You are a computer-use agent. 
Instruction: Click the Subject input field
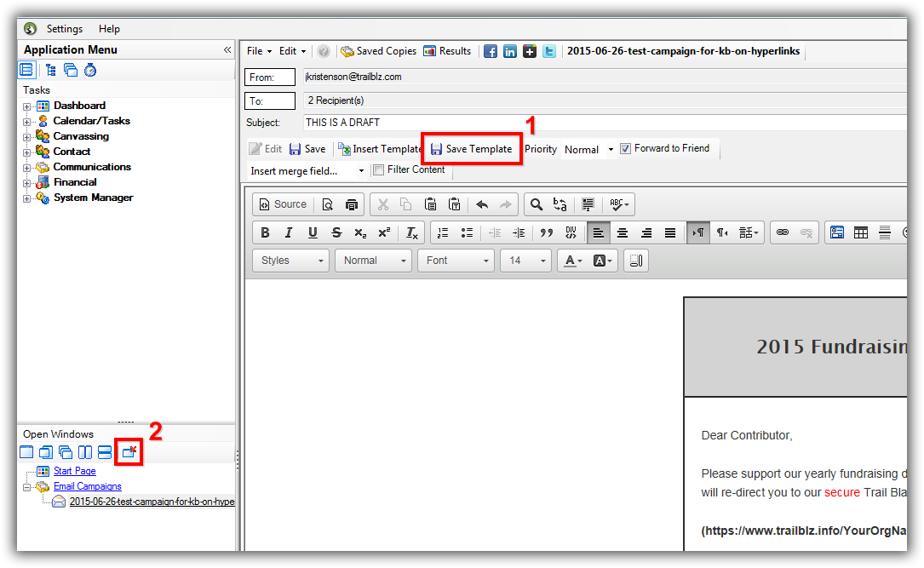tap(596, 123)
